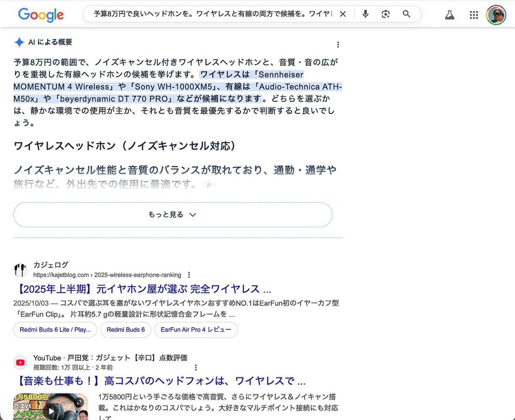This screenshot has height=420, width=515.
Task: Open Google Lens image search
Action: [x=385, y=14]
